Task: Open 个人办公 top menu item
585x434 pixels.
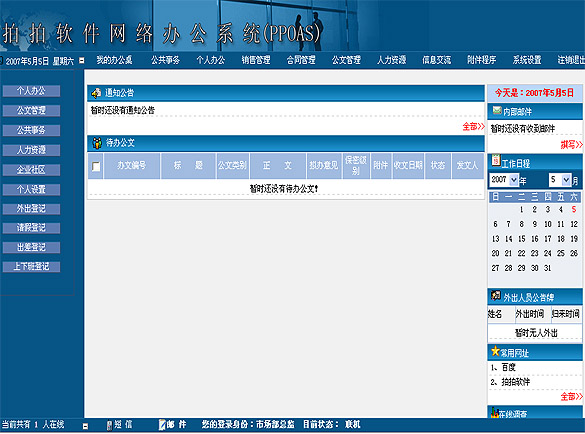Action: click(x=211, y=60)
